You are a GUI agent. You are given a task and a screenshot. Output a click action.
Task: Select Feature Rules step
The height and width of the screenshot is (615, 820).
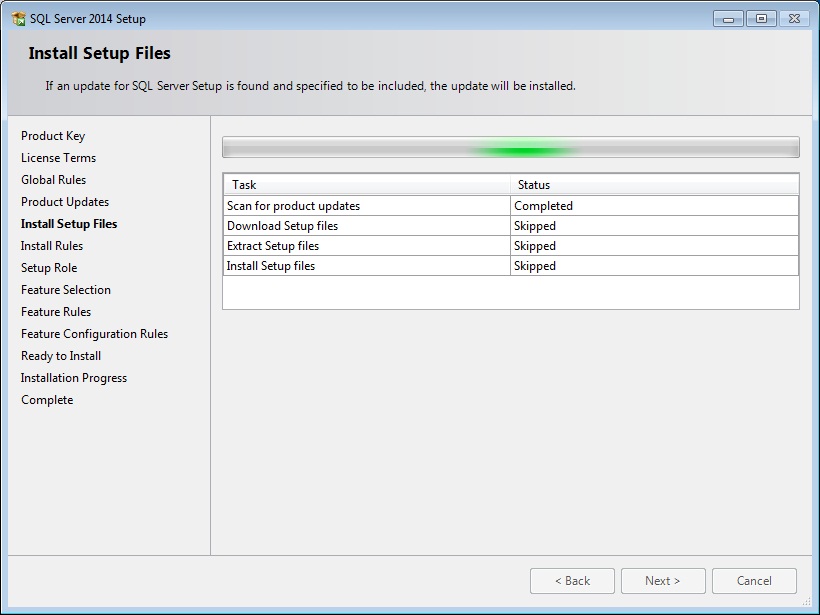[x=56, y=312]
